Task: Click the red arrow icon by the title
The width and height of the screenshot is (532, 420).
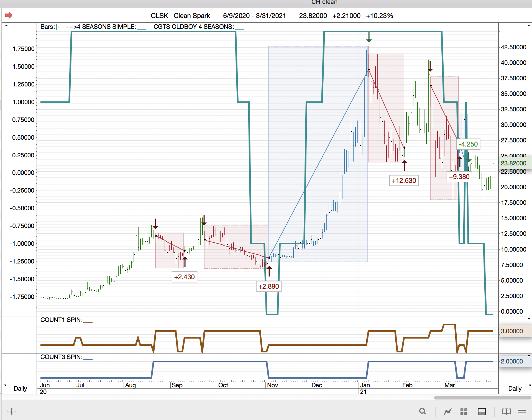Action: point(9,15)
